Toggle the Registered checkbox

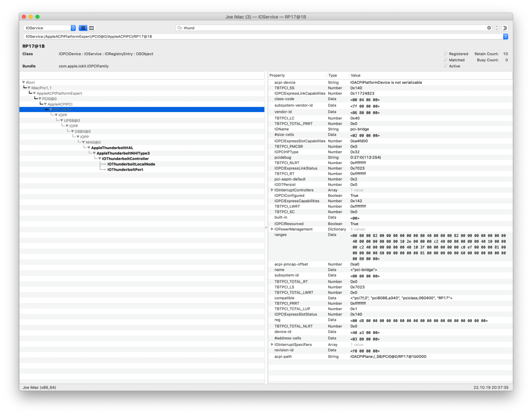pos(445,54)
